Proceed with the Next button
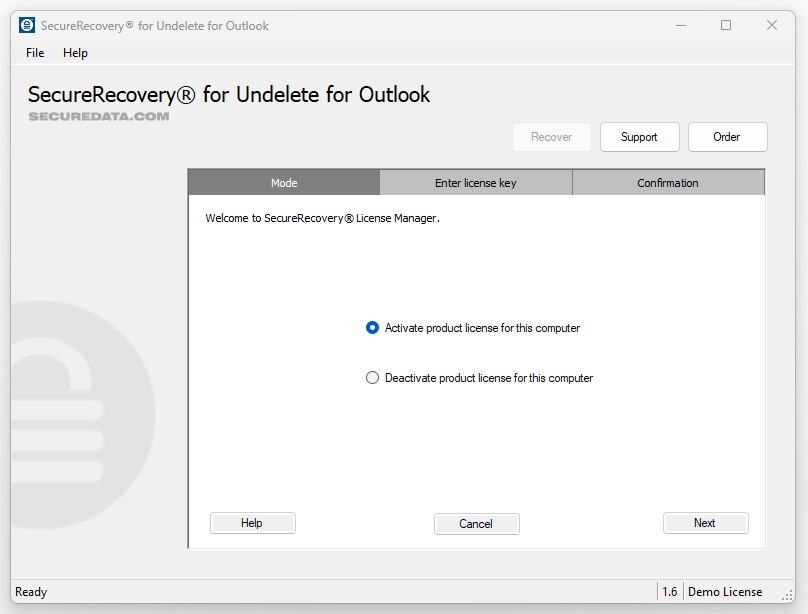Screen dimensions: 808x614 (705, 523)
